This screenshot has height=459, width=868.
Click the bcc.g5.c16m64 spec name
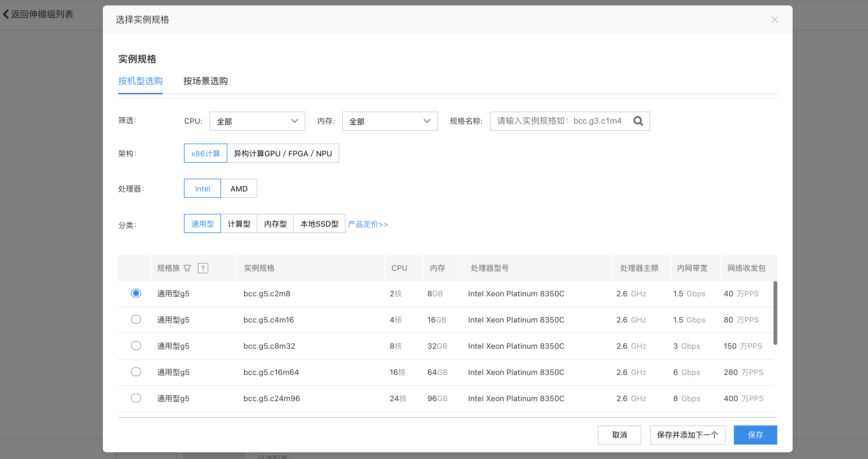point(271,372)
